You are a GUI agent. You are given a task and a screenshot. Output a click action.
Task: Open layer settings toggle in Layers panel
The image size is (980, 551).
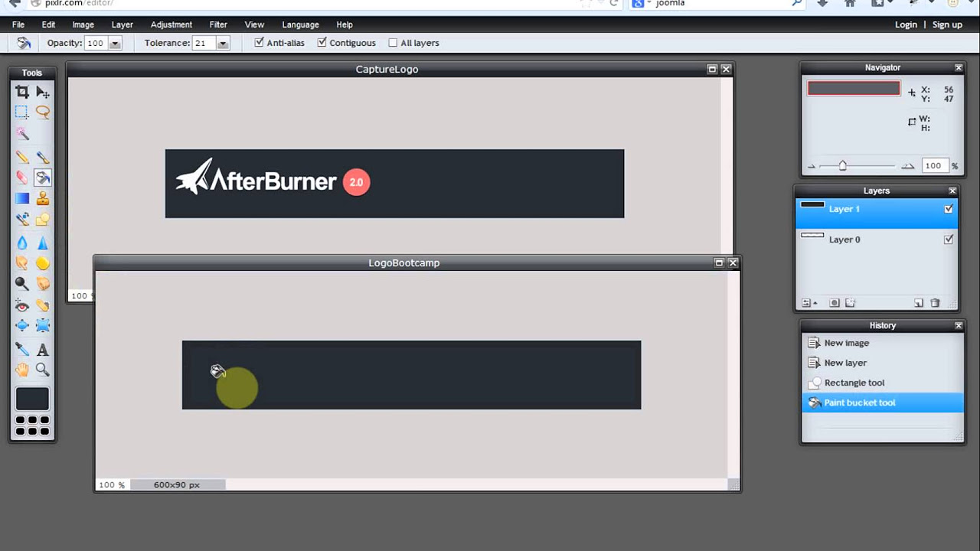coord(808,303)
